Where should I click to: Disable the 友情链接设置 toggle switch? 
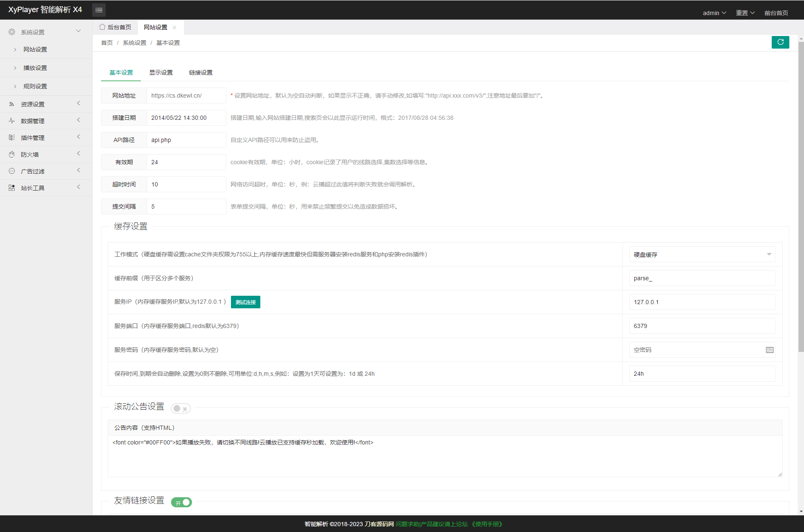click(x=181, y=502)
